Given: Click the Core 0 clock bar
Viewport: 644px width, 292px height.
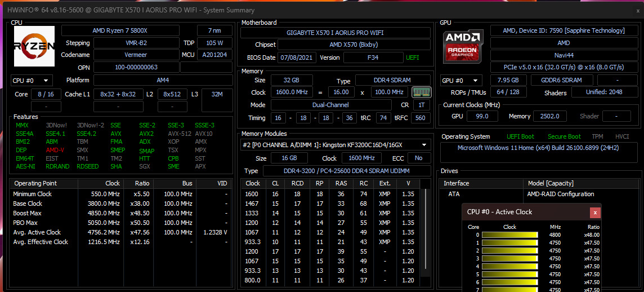Looking at the screenshot, I should (x=509, y=235).
